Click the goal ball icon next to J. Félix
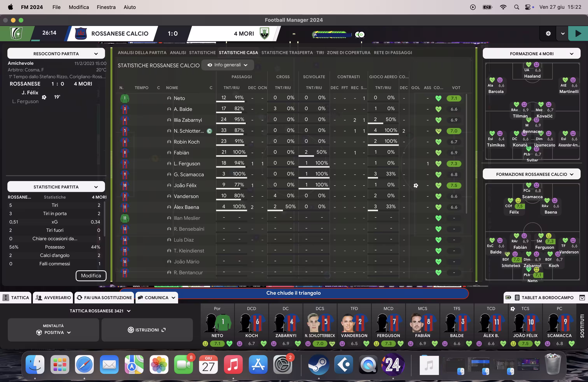 [x=44, y=97]
